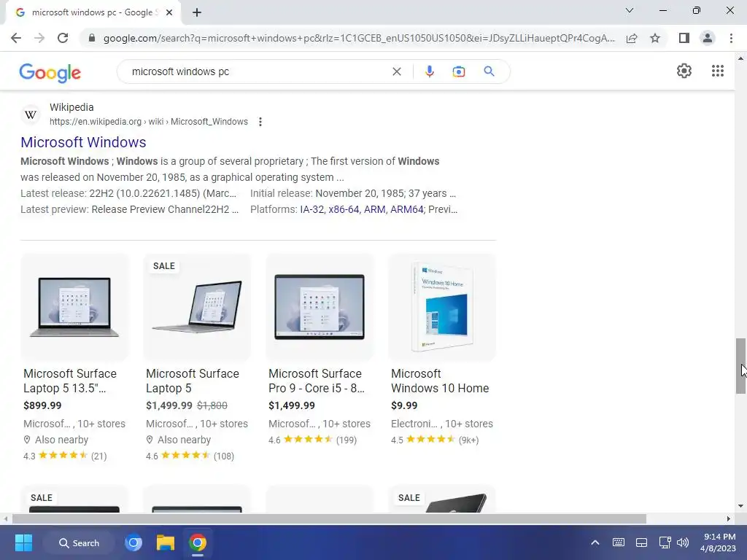The width and height of the screenshot is (747, 560).
Task: Click the 4.3 rating with 21 reviews
Action: (x=65, y=456)
